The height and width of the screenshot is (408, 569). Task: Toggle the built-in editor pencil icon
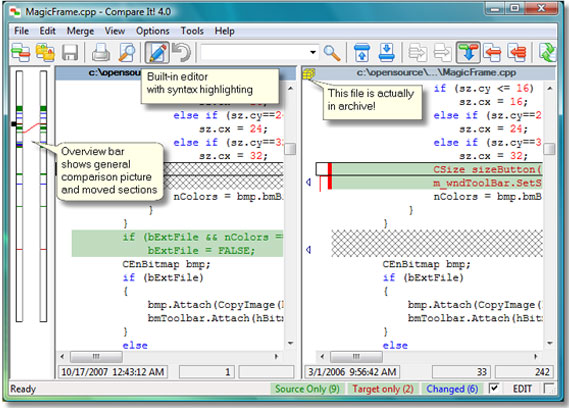pyautogui.click(x=157, y=53)
